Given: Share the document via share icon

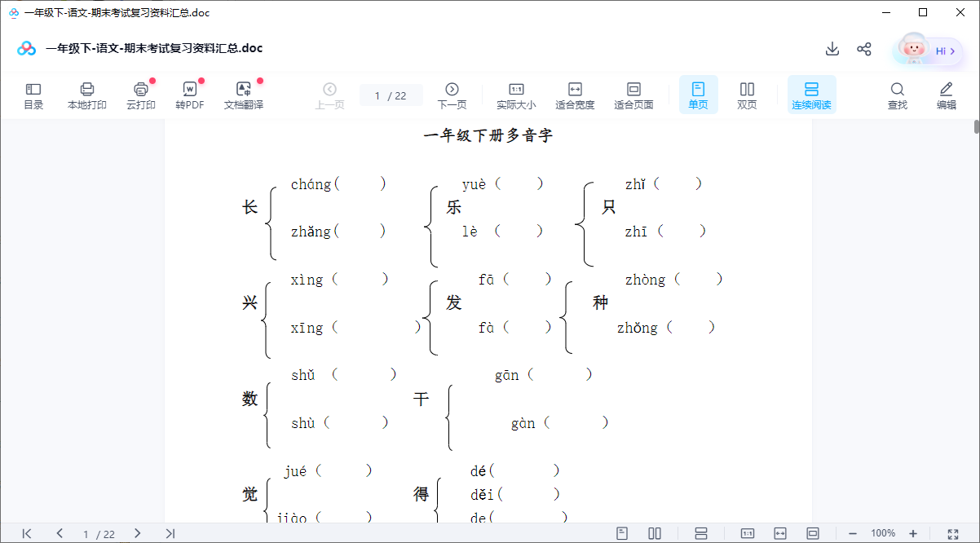Looking at the screenshot, I should click(864, 49).
